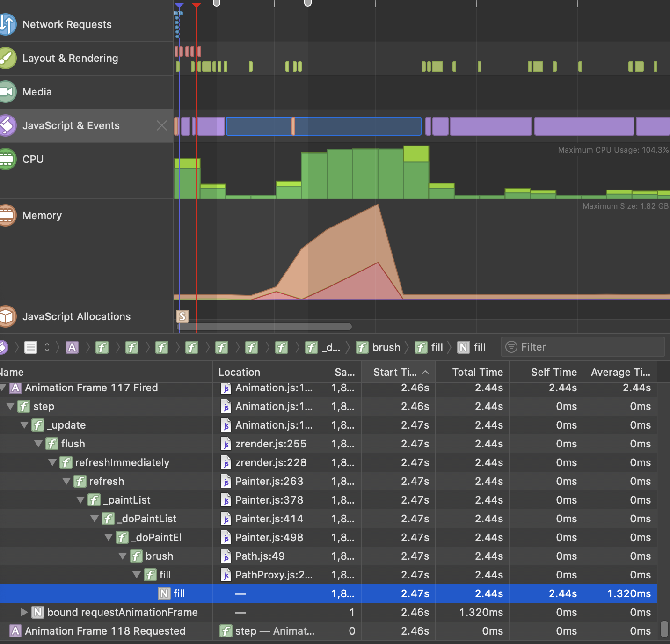Click the function icon beside brush row

[x=136, y=556]
